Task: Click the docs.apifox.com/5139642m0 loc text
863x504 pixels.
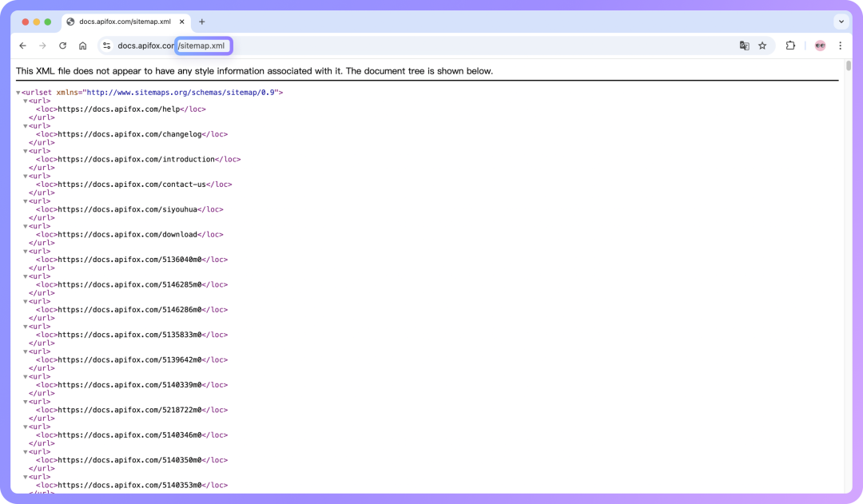Action: point(130,360)
